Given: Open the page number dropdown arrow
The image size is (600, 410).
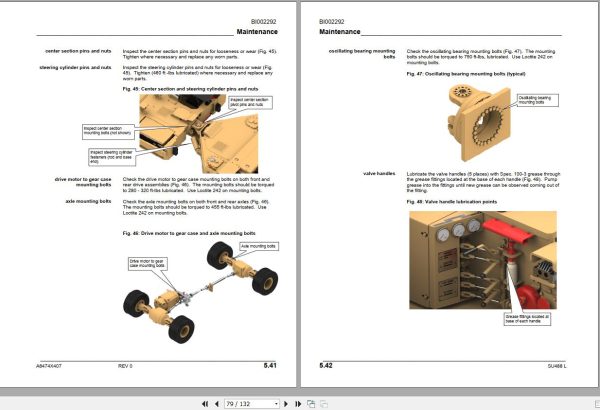Looking at the screenshot, I should coord(276,403).
